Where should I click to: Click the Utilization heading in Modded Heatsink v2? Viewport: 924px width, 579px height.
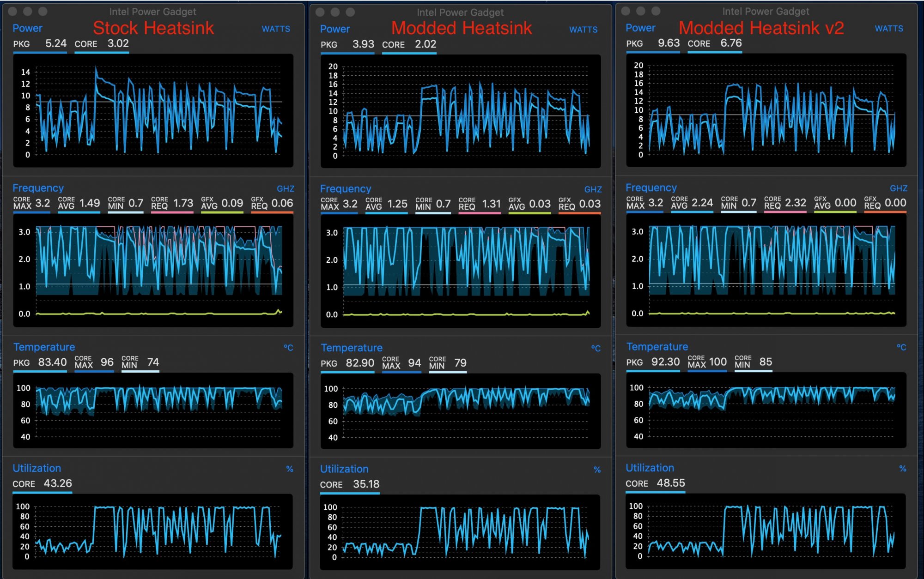click(650, 468)
